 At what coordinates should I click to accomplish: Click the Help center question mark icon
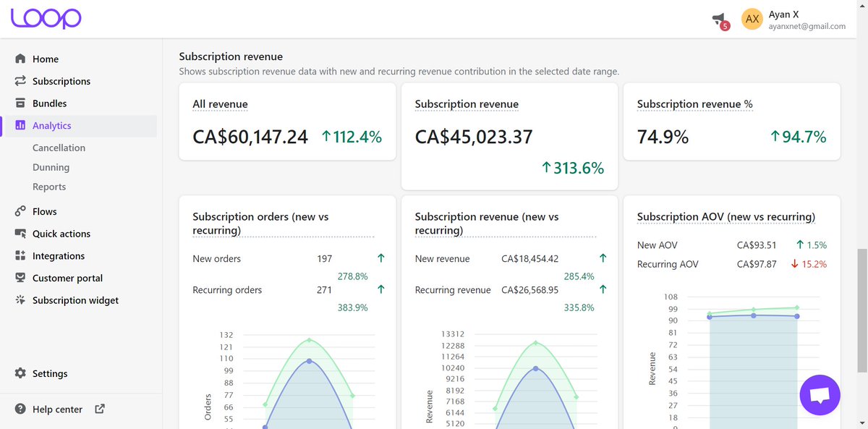click(20, 409)
